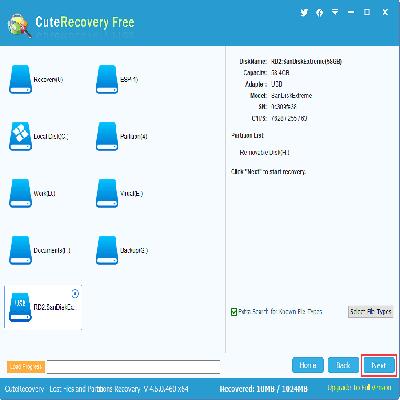Image resolution: width=400 pixels, height=400 pixels.
Task: Click the Select File Types button
Action: [370, 312]
